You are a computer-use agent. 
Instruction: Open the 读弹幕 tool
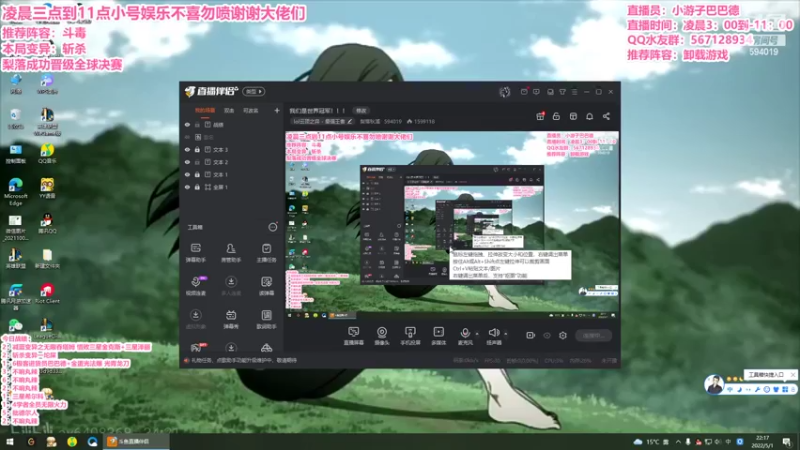pos(266,286)
